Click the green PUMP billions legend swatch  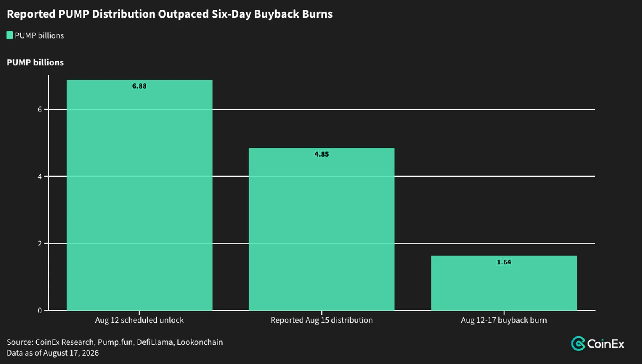[x=10, y=35]
